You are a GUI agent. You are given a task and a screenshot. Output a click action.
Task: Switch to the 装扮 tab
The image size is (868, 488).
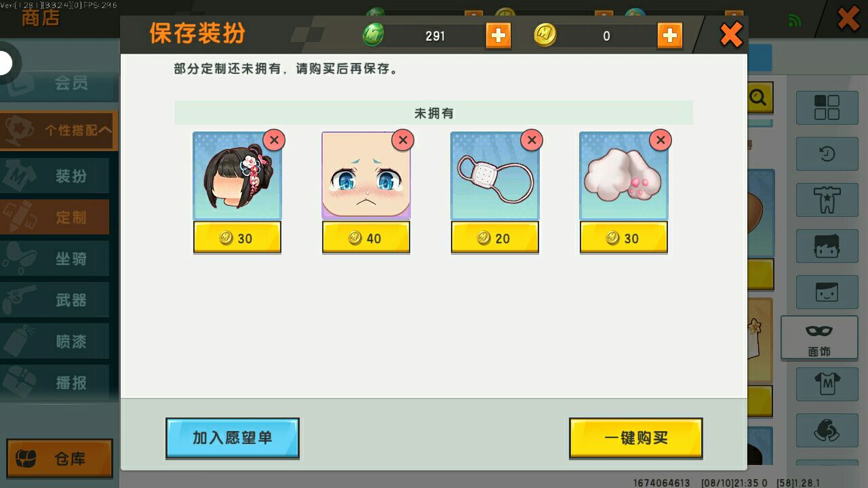(55, 176)
